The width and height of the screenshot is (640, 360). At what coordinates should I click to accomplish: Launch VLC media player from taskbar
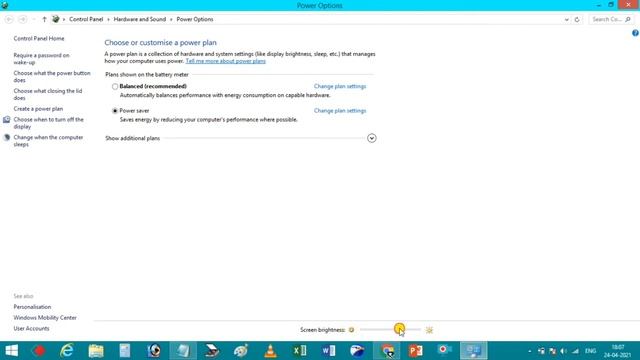tap(270, 351)
